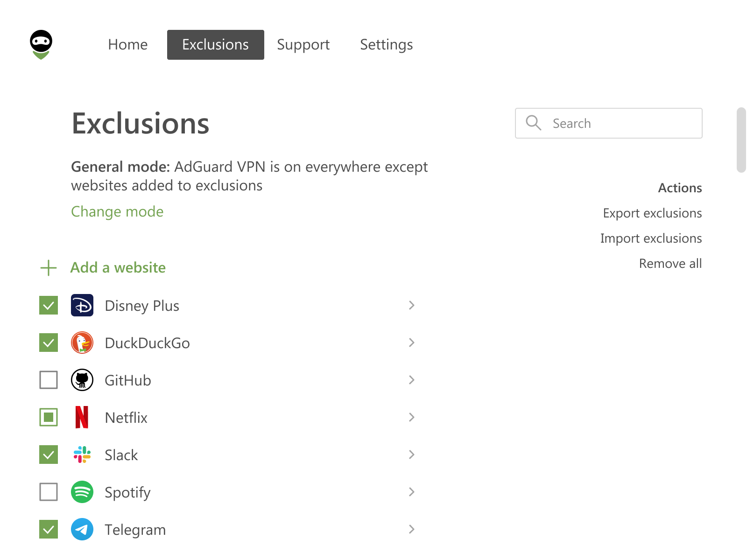Viewport: 747px width, 560px height.
Task: Click the Netflix N icon
Action: (82, 418)
